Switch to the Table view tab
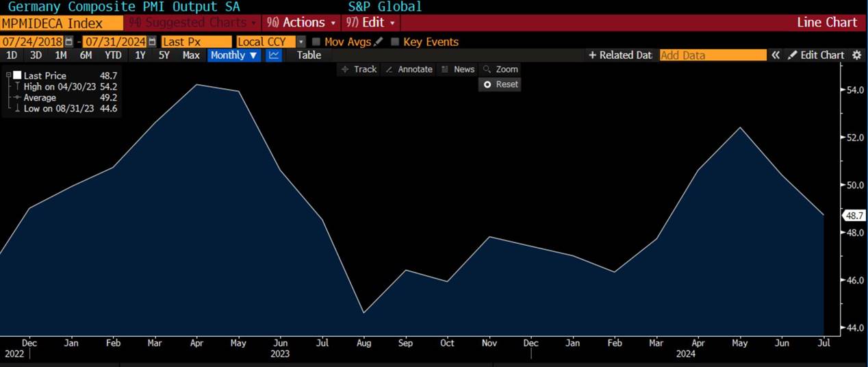868x367 pixels. click(309, 55)
